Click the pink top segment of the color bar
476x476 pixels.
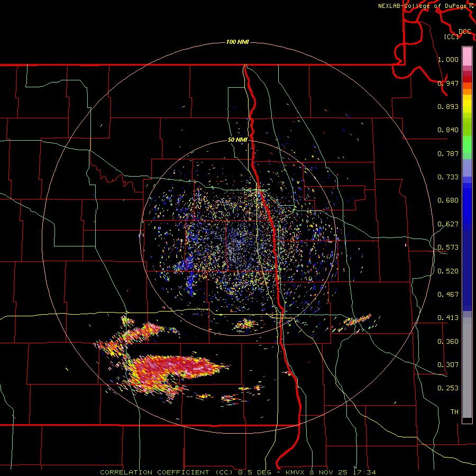click(467, 57)
